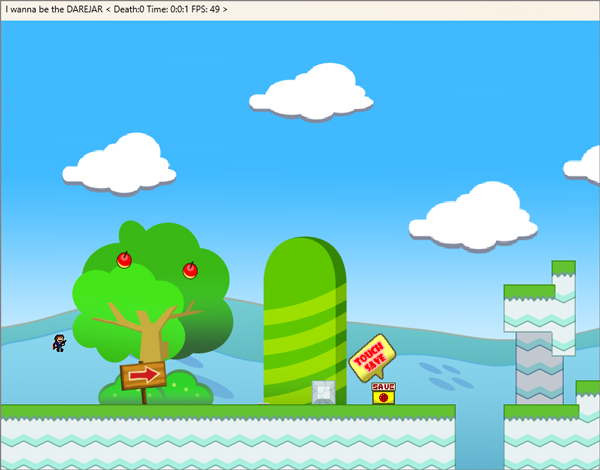Click the gray stone block
Viewport: 600px width, 470px height.
coord(324,392)
